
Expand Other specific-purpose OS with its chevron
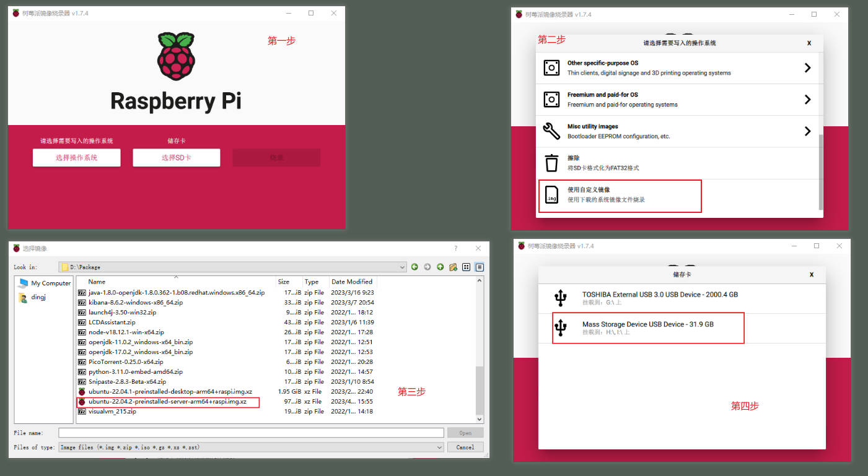click(807, 67)
